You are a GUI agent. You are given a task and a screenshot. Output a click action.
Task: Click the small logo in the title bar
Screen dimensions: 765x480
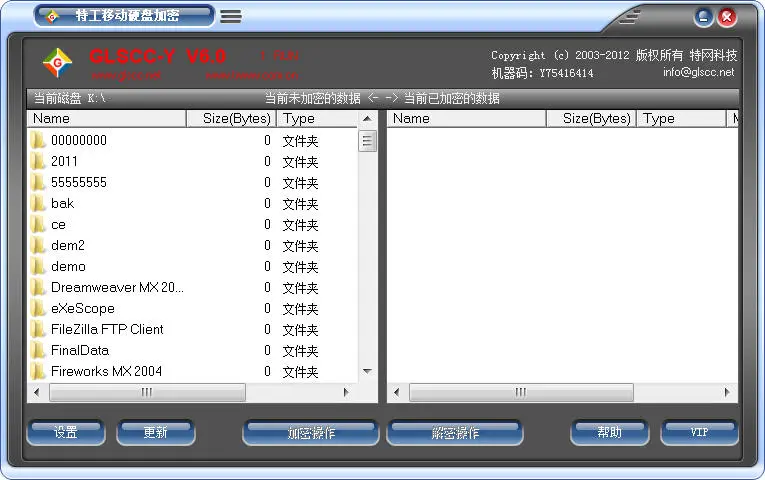click(x=53, y=16)
